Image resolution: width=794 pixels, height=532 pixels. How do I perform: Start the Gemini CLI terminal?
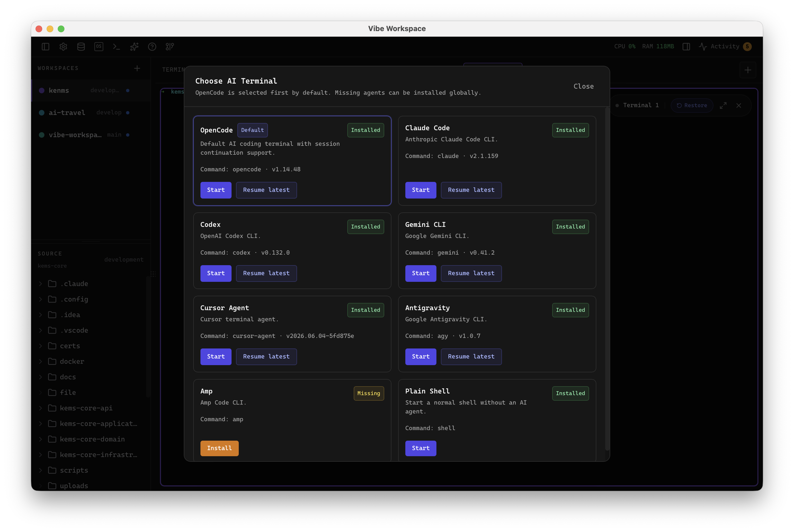coord(421,273)
